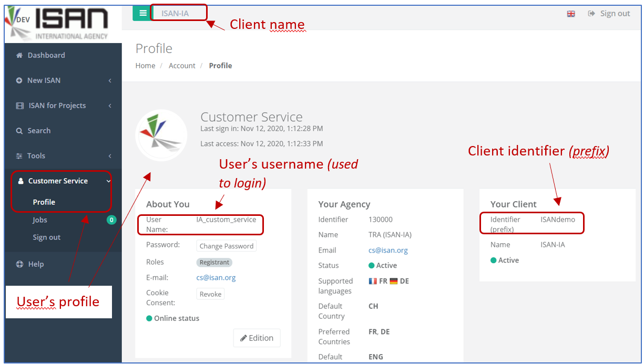Click the Change Password button
Image resolution: width=644 pixels, height=364 pixels.
click(x=227, y=246)
